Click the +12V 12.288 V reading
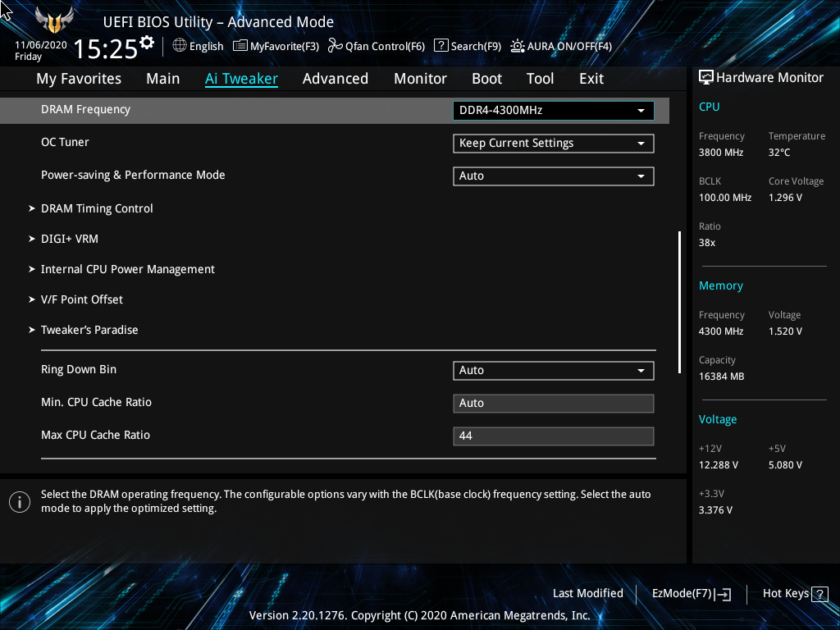 719,465
